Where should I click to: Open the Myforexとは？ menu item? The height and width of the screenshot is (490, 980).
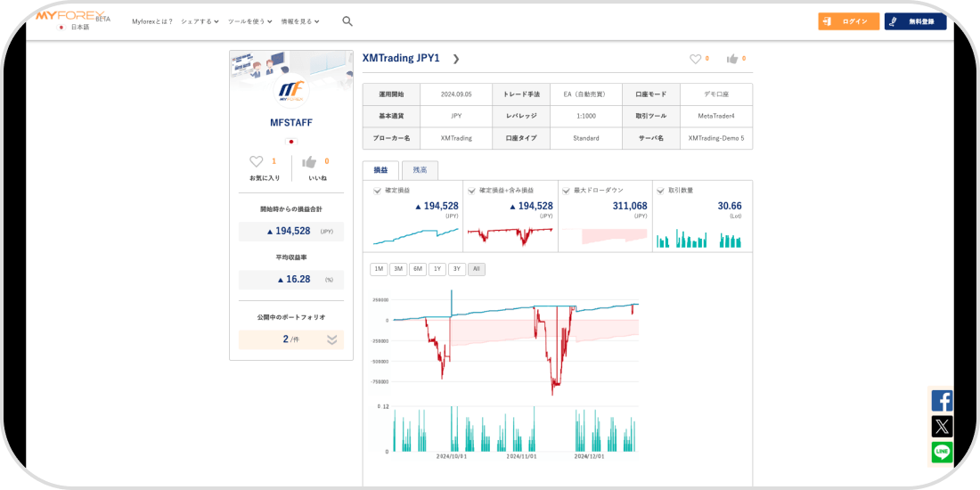click(x=152, y=21)
